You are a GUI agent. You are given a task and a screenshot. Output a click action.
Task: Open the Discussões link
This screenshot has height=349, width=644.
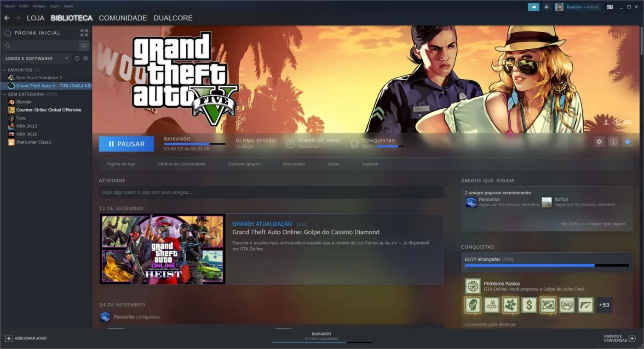(294, 164)
